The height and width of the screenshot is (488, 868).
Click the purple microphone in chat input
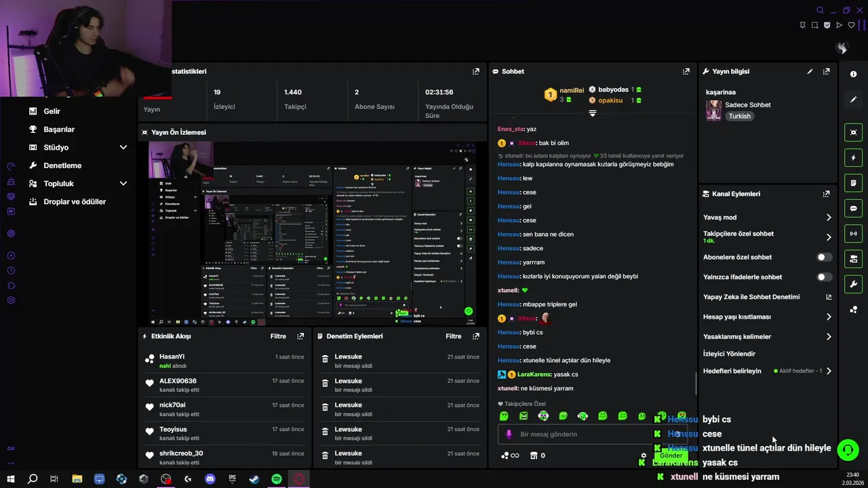[x=509, y=434]
